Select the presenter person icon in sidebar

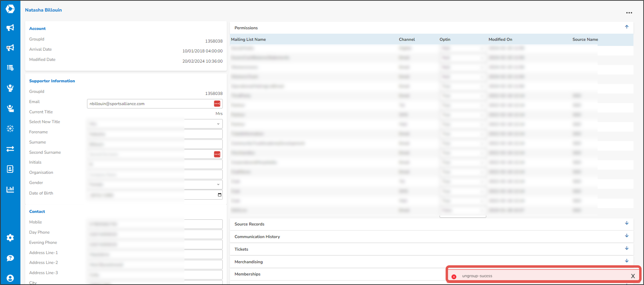10,108
